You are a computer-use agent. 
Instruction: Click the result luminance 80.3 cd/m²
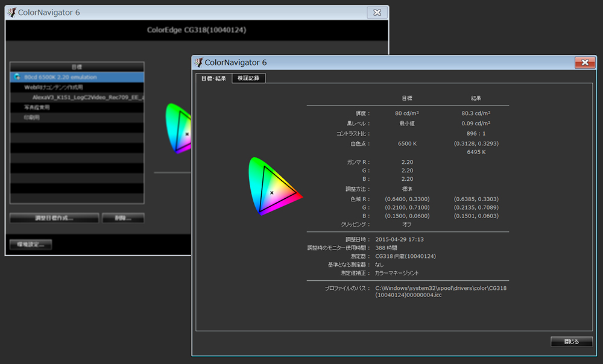pos(476,113)
